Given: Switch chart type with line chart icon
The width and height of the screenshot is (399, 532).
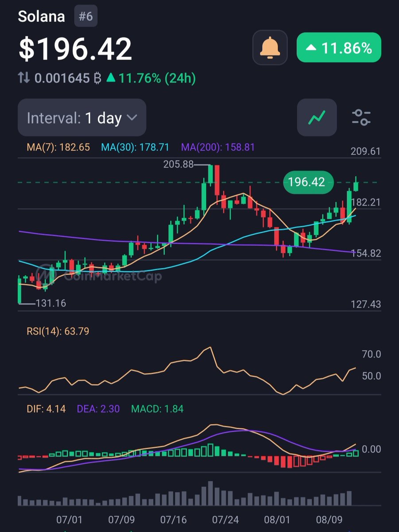Looking at the screenshot, I should pyautogui.click(x=317, y=117).
